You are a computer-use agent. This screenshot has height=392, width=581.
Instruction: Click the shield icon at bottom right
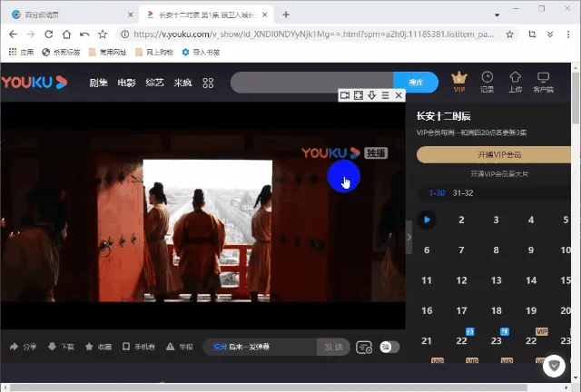pos(554,366)
